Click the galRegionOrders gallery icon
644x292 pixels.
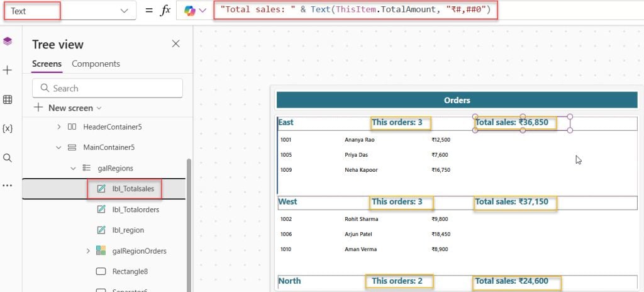[x=101, y=250]
